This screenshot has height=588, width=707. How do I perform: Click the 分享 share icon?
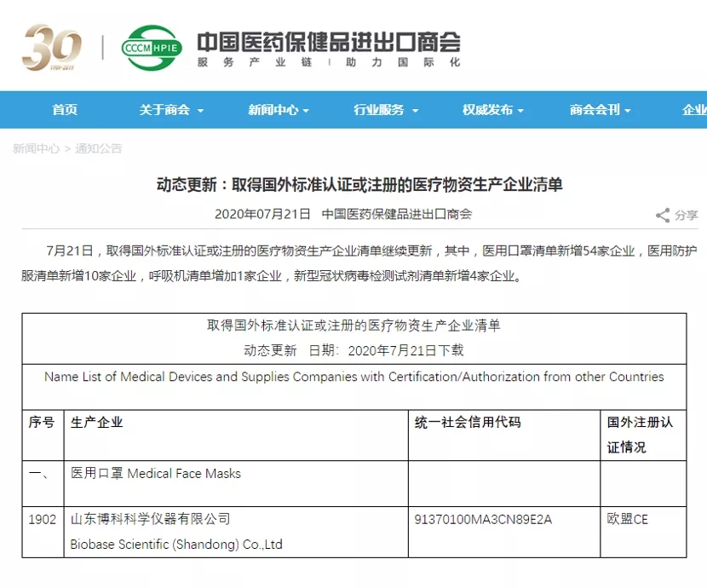click(664, 216)
